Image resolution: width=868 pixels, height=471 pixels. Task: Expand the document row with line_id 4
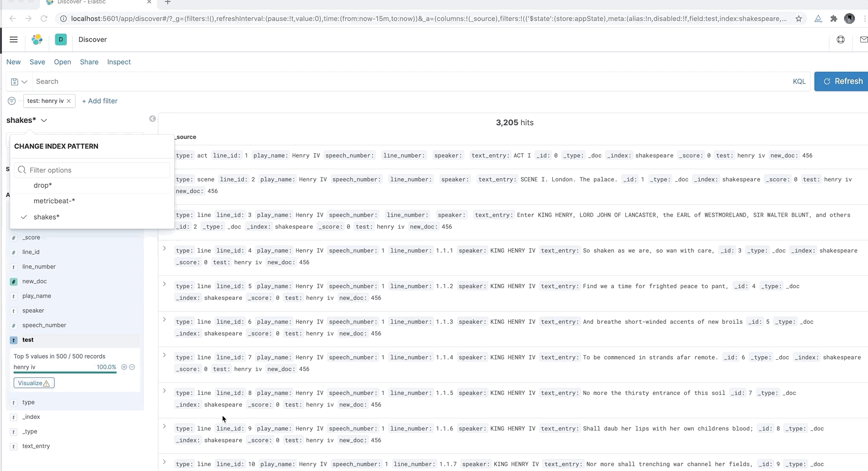[164, 249]
